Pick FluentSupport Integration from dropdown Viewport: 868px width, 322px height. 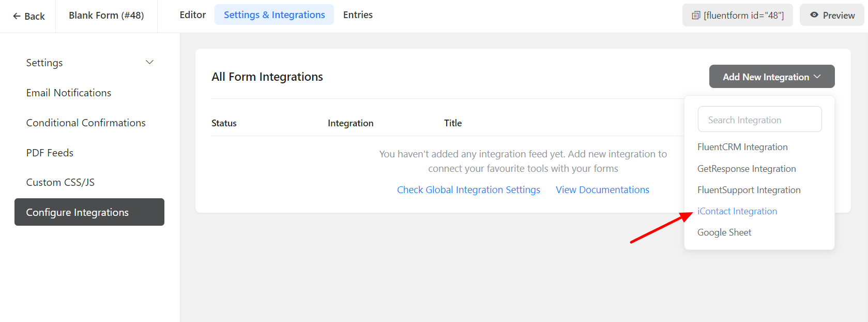(749, 190)
